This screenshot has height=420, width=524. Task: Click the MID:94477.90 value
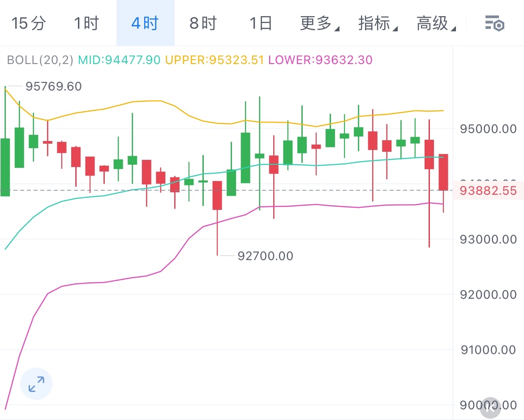119,60
